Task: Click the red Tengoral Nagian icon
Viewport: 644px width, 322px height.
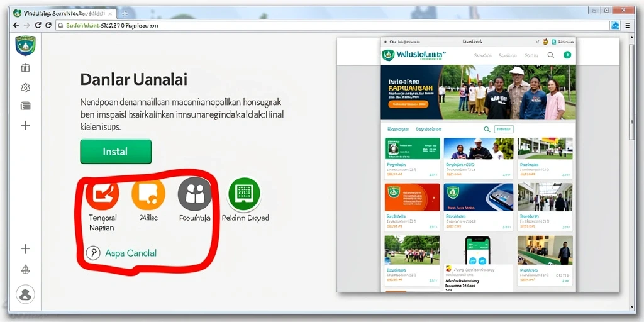Action: (x=103, y=194)
